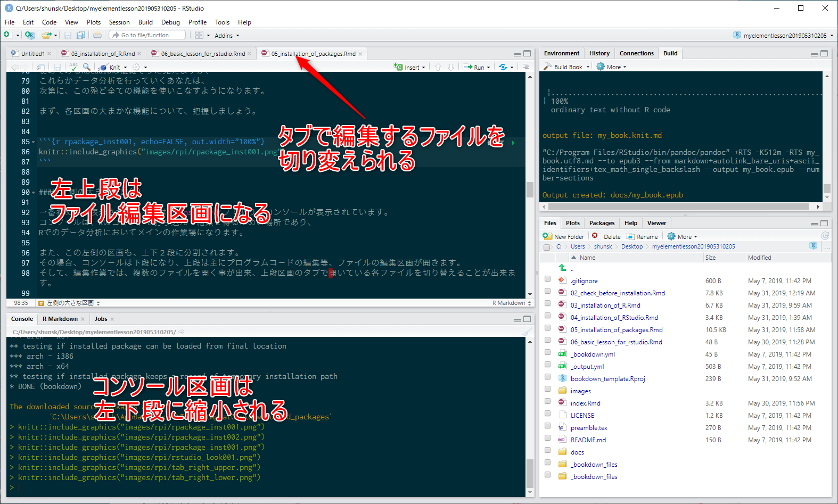Open More dropdown in Build pane
838x504 pixels.
(x=611, y=67)
